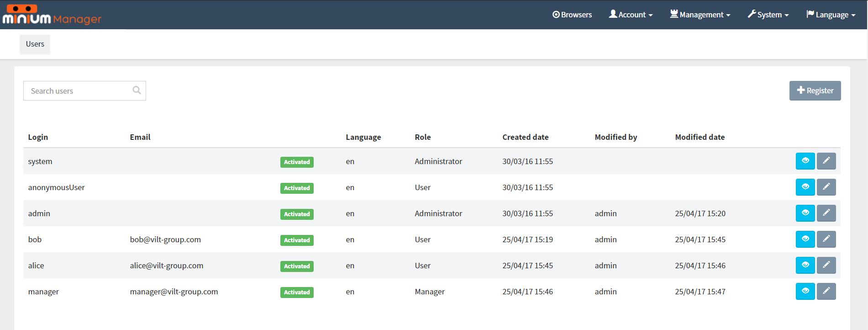Click the Administrator role in system row
The width and height of the screenshot is (868, 330).
pyautogui.click(x=438, y=161)
